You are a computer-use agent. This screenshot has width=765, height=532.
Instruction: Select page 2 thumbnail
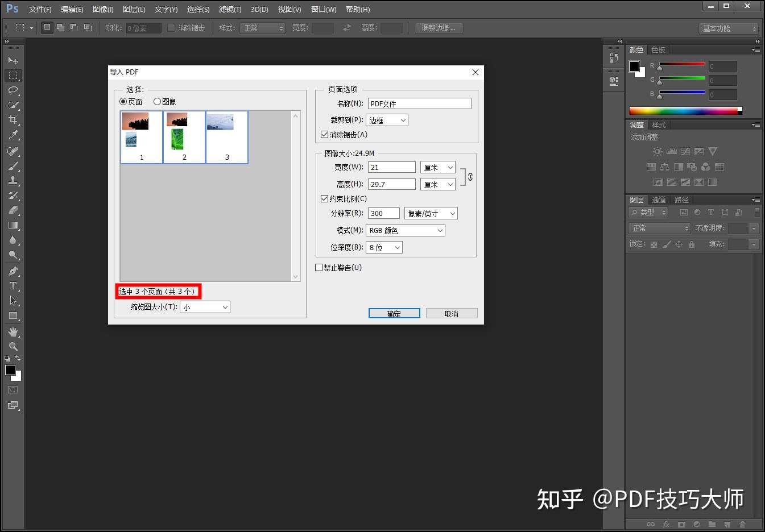[184, 137]
